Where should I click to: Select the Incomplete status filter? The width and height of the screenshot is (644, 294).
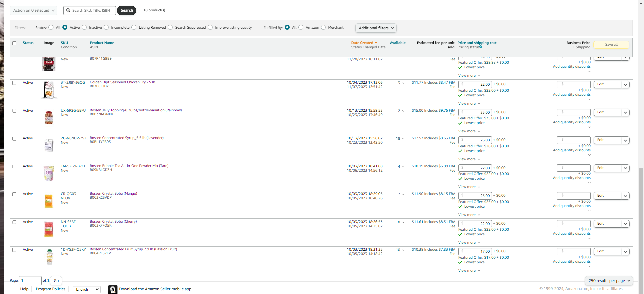[x=106, y=27]
